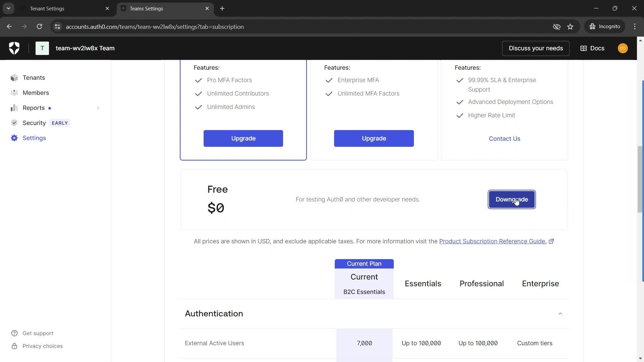Close the Teams Settings tab
This screenshot has width=644, height=362.
coord(207,8)
